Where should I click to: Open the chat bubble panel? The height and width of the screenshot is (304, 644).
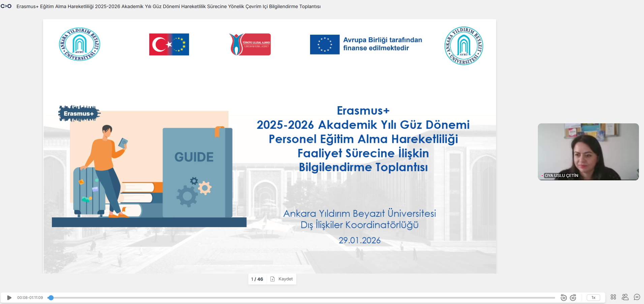(637, 298)
